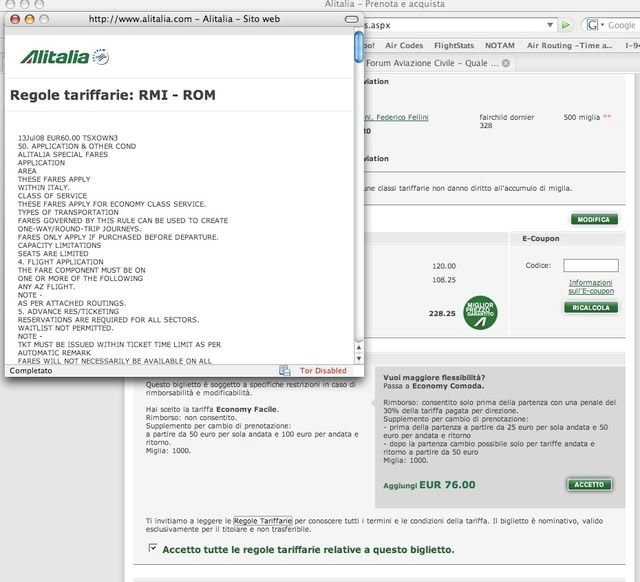Click 'SEATS ARE LIMITED' line in popup
The image size is (640, 582).
[53, 253]
